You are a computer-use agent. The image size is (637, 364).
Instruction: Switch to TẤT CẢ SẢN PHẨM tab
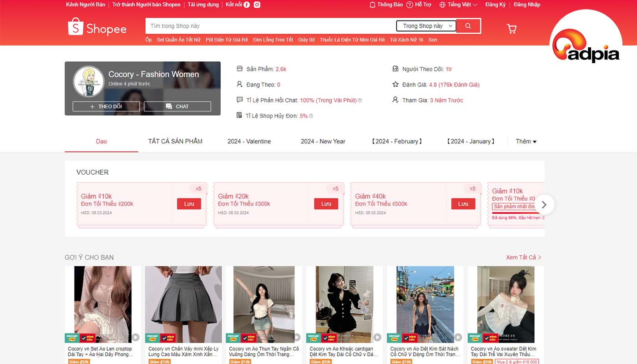175,142
